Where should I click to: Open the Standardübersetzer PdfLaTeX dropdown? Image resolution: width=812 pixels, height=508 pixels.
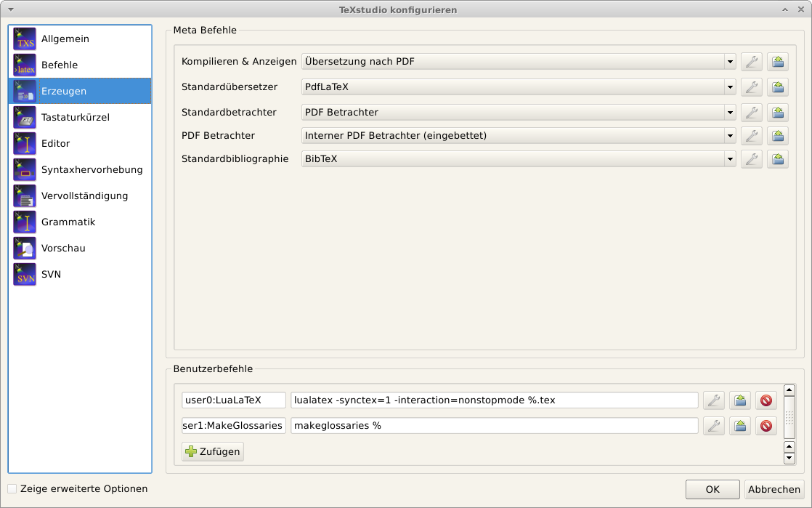tap(519, 87)
